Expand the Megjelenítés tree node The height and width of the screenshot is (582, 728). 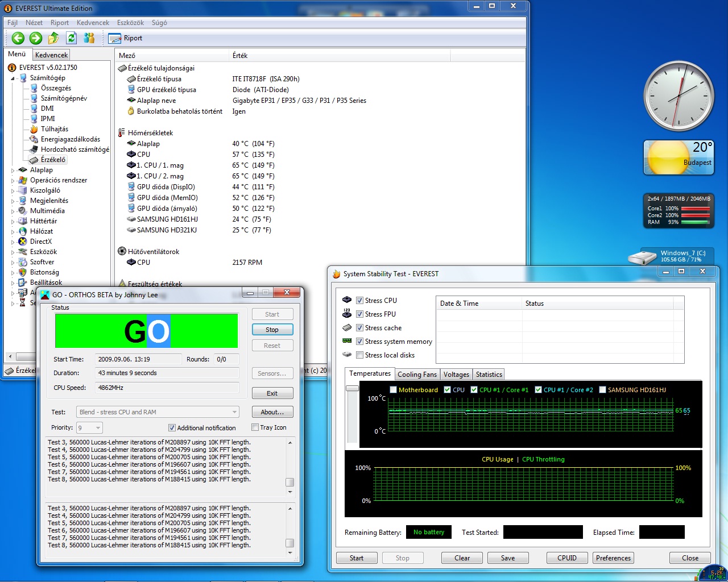13,201
